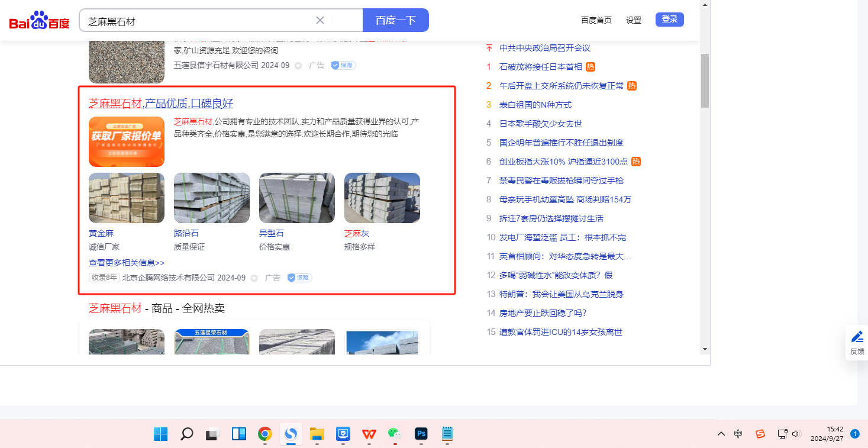Open 查看更多相关信息>> link
Image resolution: width=868 pixels, height=448 pixels.
pos(127,263)
